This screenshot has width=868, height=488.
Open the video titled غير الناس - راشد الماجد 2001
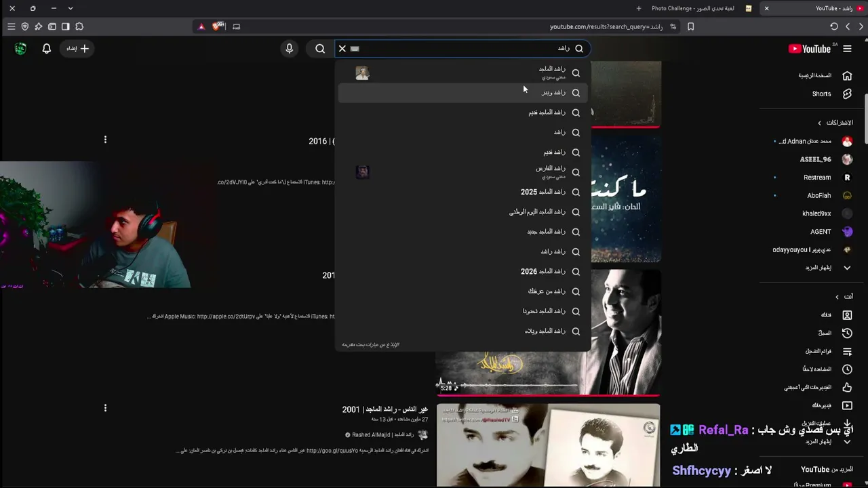coord(385,409)
